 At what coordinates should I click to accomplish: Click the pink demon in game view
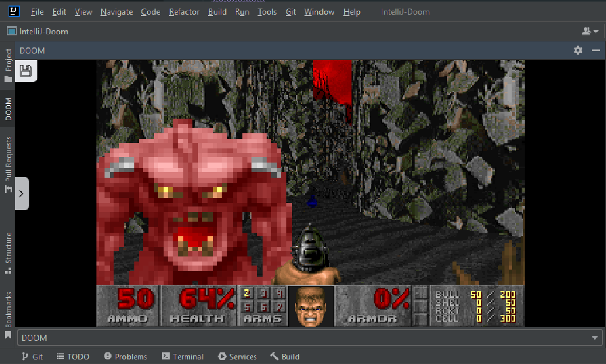tap(194, 202)
